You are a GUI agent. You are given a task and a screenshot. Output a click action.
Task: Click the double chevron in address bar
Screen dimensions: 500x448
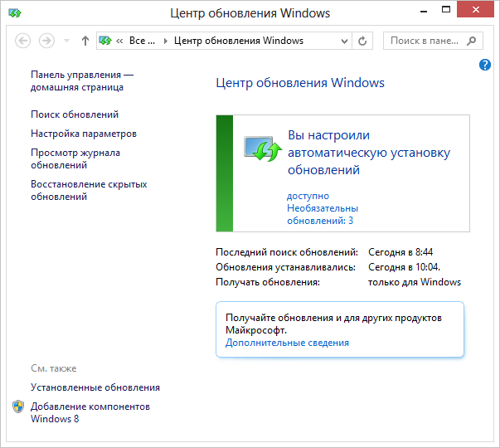pos(119,41)
